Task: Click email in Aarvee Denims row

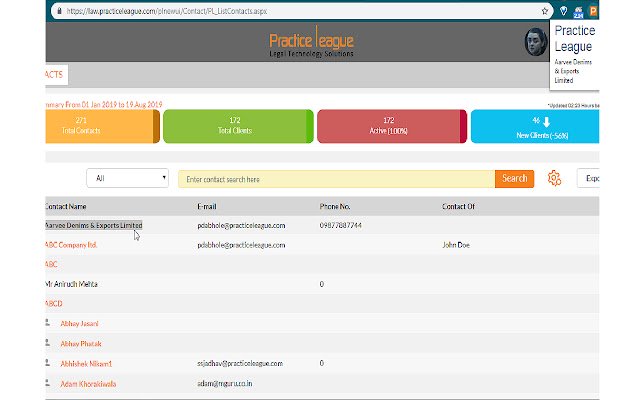Action: [x=241, y=225]
